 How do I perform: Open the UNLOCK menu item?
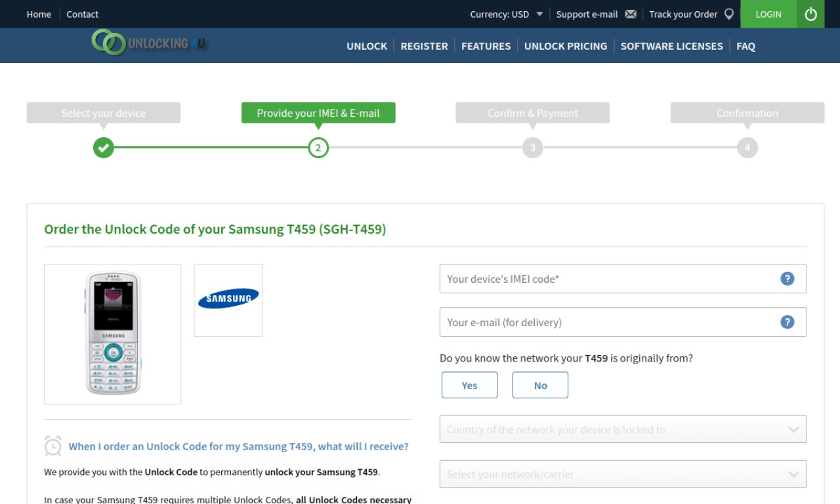pos(367,46)
